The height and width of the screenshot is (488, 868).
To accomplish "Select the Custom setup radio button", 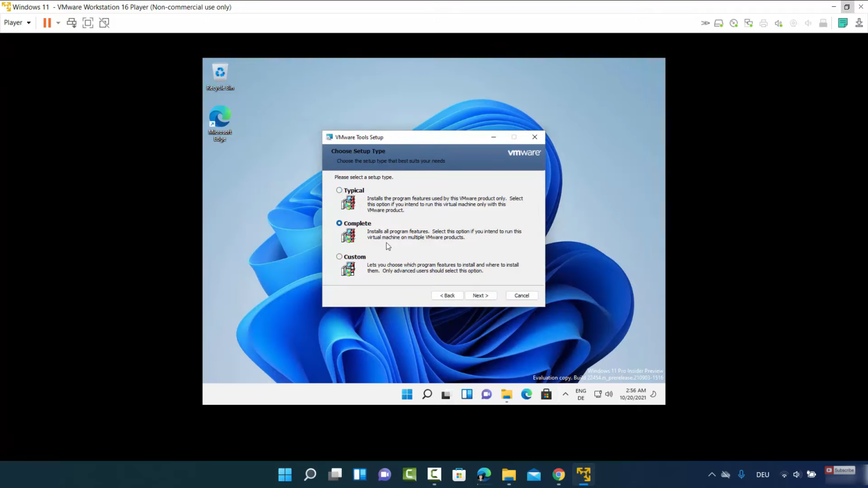I will pyautogui.click(x=339, y=256).
